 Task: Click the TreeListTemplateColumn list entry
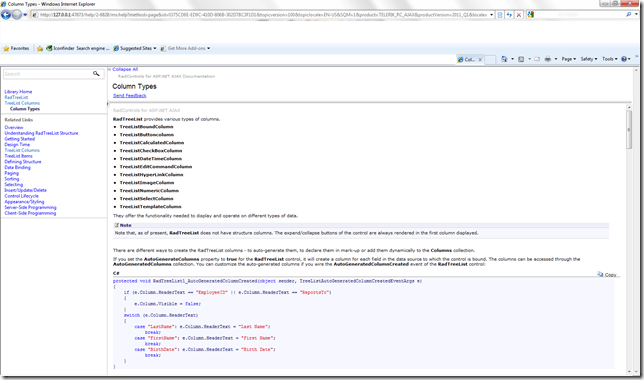[x=150, y=207]
